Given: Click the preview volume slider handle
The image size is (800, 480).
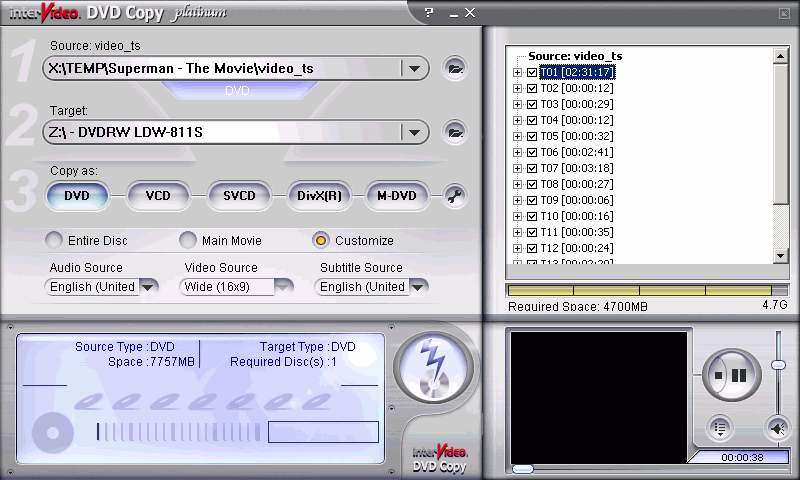Looking at the screenshot, I should point(778,365).
